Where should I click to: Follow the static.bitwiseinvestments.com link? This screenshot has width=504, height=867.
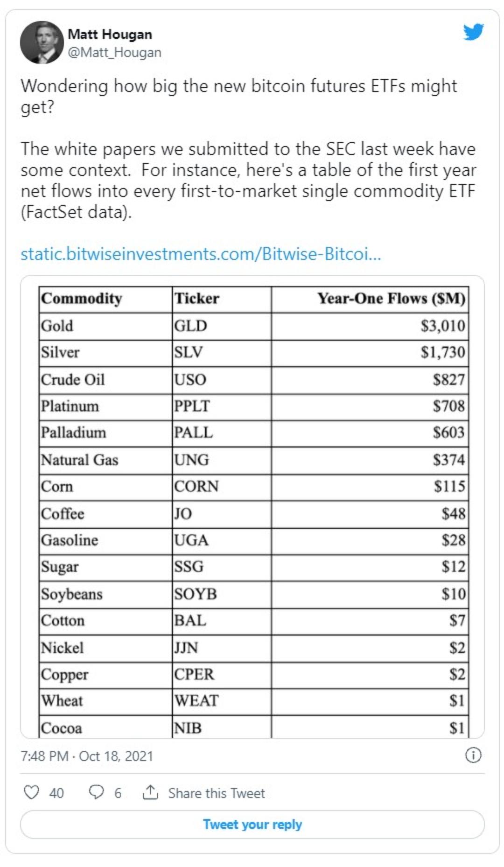point(201,254)
